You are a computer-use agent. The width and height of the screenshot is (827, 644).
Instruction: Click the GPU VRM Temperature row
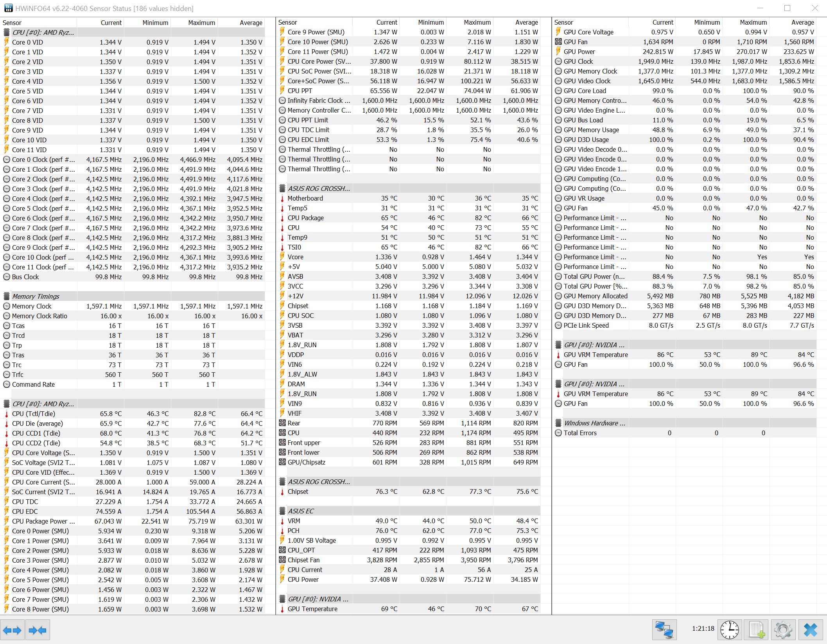pos(596,355)
